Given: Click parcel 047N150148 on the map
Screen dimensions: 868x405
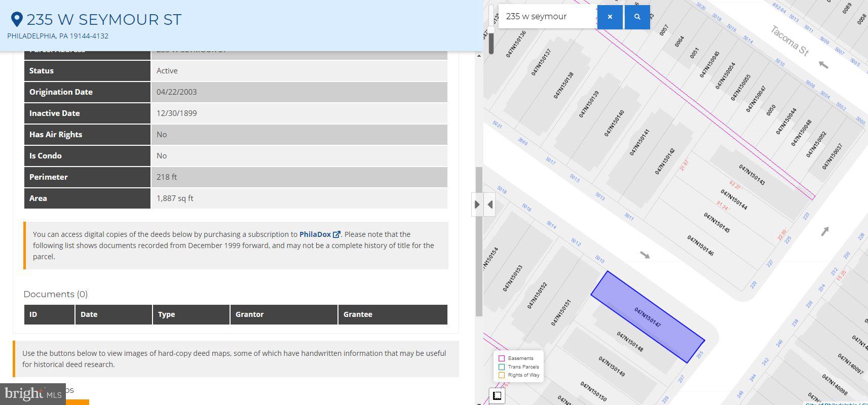Looking at the screenshot, I should click(630, 341).
